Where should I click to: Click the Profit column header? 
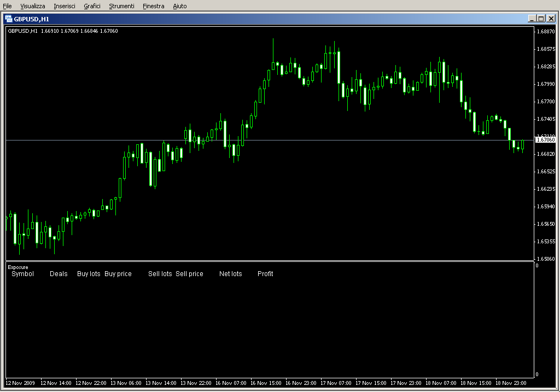(x=265, y=274)
